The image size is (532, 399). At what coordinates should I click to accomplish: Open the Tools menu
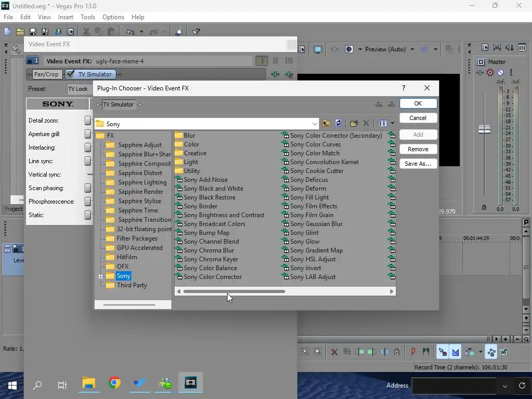[x=87, y=17]
